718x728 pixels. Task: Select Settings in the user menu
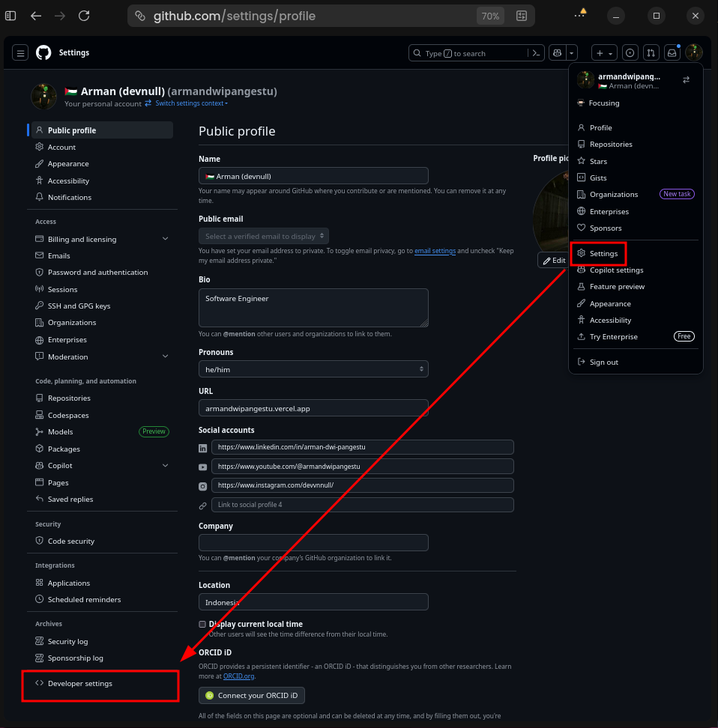(x=603, y=253)
